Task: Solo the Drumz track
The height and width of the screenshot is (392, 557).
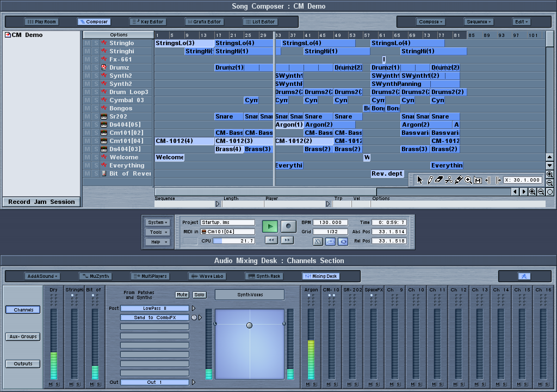Action: pos(96,67)
